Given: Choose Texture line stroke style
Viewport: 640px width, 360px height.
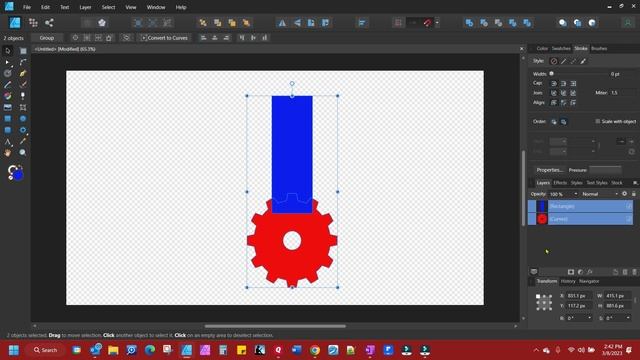Looking at the screenshot, I should pos(583,61).
